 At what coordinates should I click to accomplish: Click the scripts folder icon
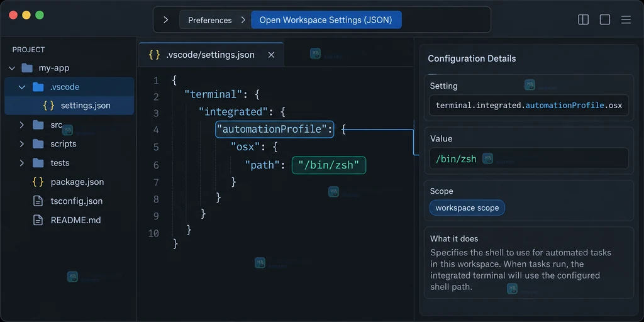pos(38,144)
